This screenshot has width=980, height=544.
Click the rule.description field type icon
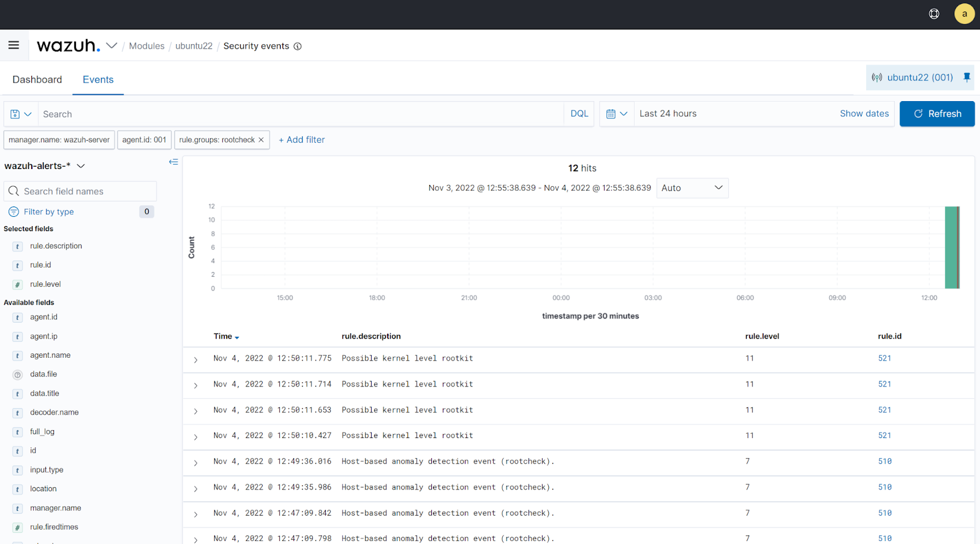pos(18,246)
